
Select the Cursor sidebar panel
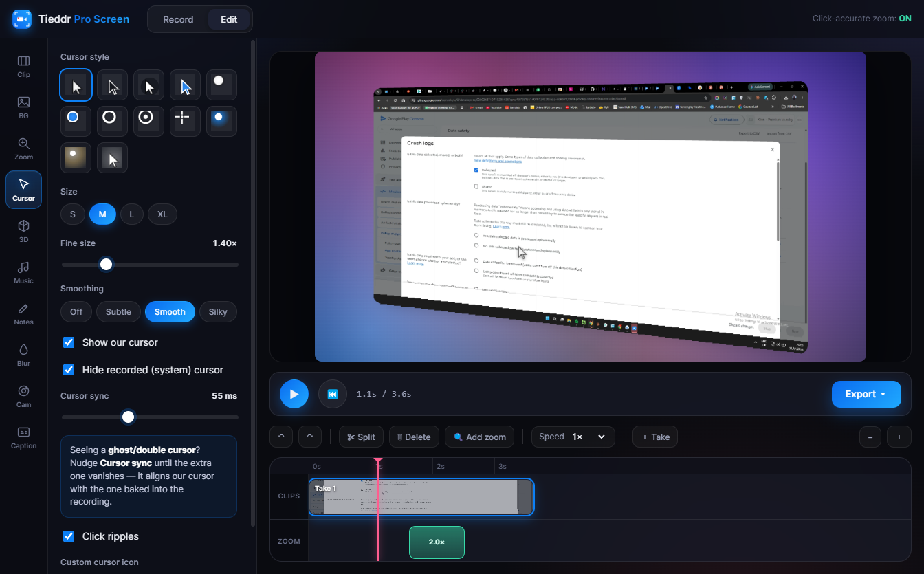coord(23,190)
